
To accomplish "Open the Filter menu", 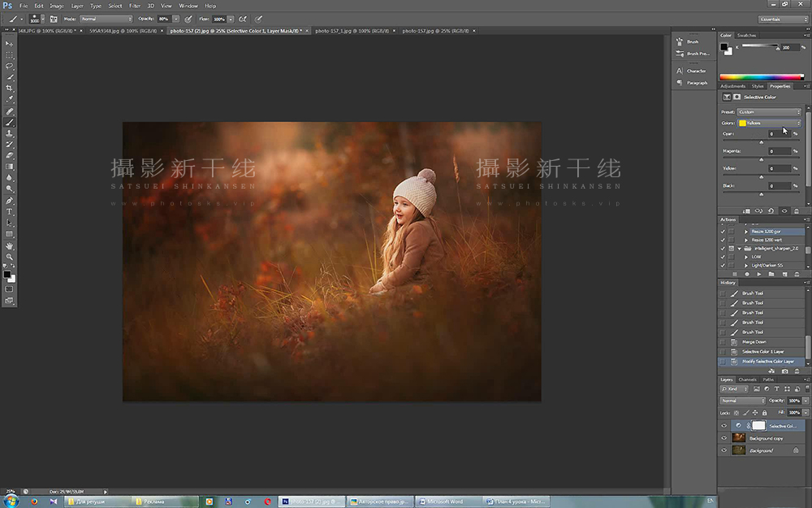I will click(135, 6).
